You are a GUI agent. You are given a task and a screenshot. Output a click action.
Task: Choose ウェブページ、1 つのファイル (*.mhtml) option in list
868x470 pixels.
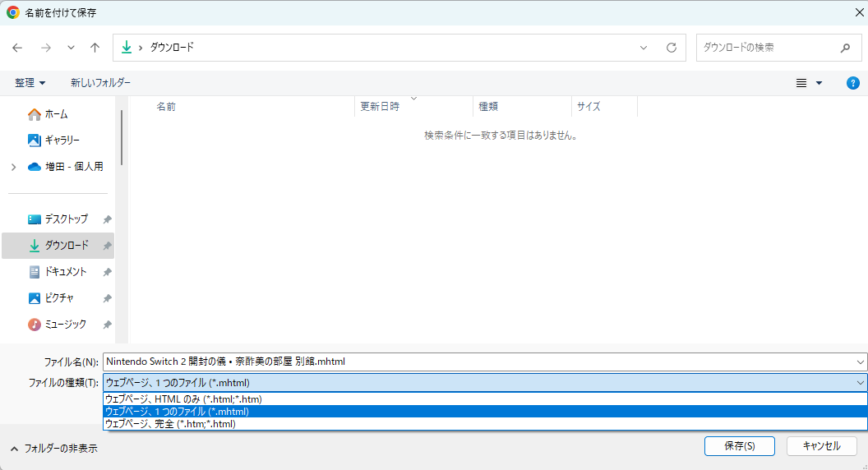point(485,412)
